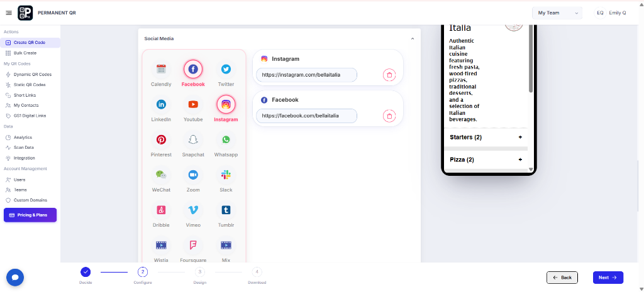Open the hamburger sidebar menu
The height and width of the screenshot is (292, 644).
coord(9,13)
